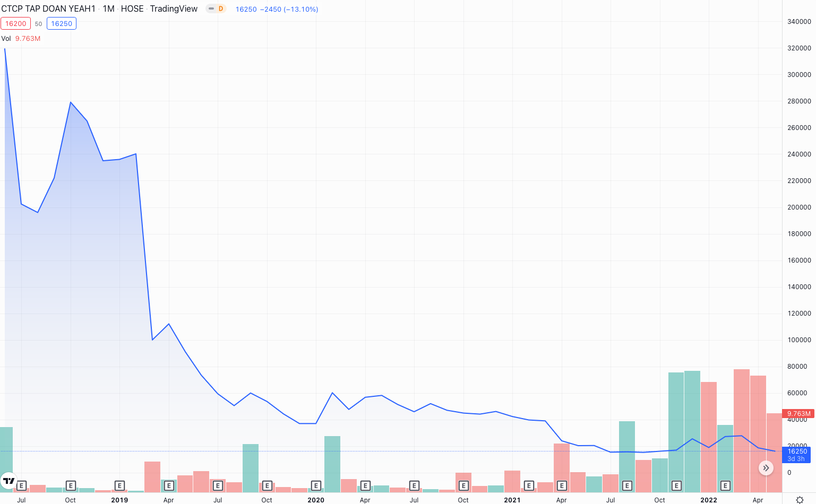Click the grey market status indicator next to D
This screenshot has height=504, width=816.
coord(211,8)
